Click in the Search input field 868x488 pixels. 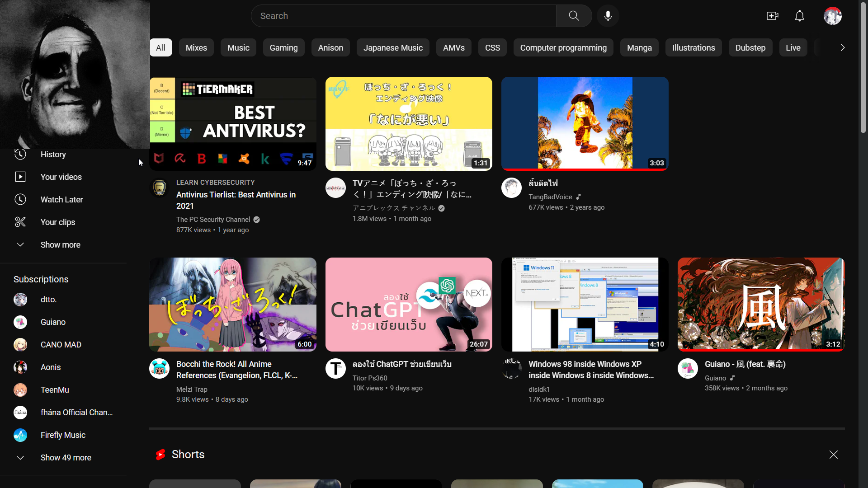[x=402, y=16]
